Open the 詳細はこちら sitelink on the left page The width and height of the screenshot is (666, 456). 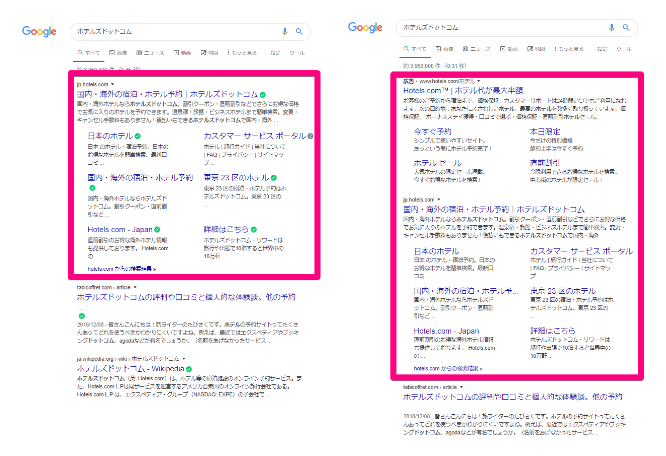pos(226,229)
